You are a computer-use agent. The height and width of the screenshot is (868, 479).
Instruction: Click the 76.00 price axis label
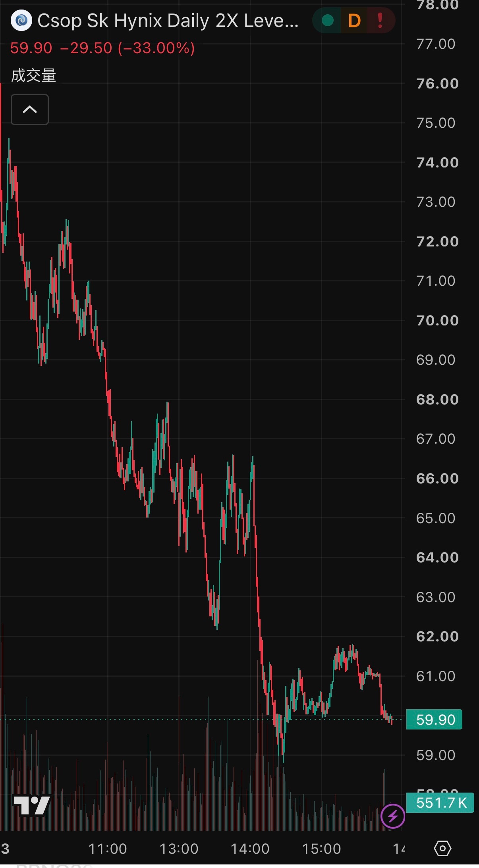pos(437,83)
